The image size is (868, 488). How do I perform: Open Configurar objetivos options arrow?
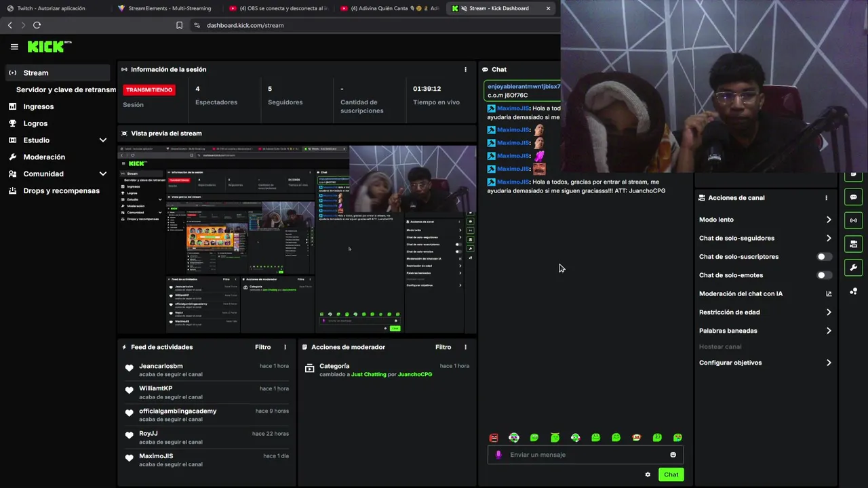(x=829, y=363)
